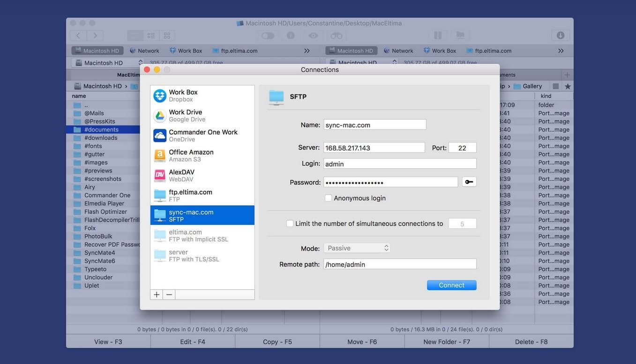Switch to the Network tab in left panel

(x=144, y=51)
